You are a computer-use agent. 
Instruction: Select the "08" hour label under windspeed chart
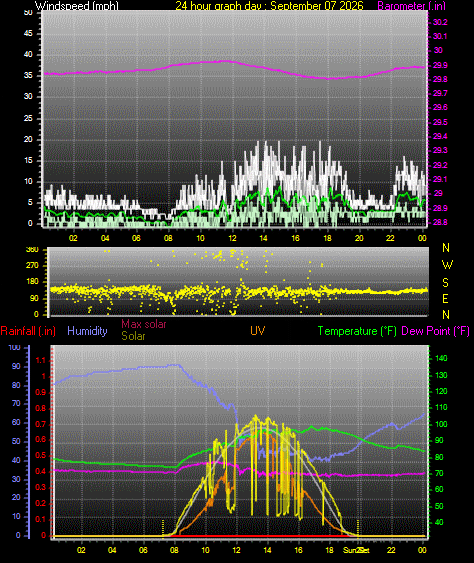[168, 238]
